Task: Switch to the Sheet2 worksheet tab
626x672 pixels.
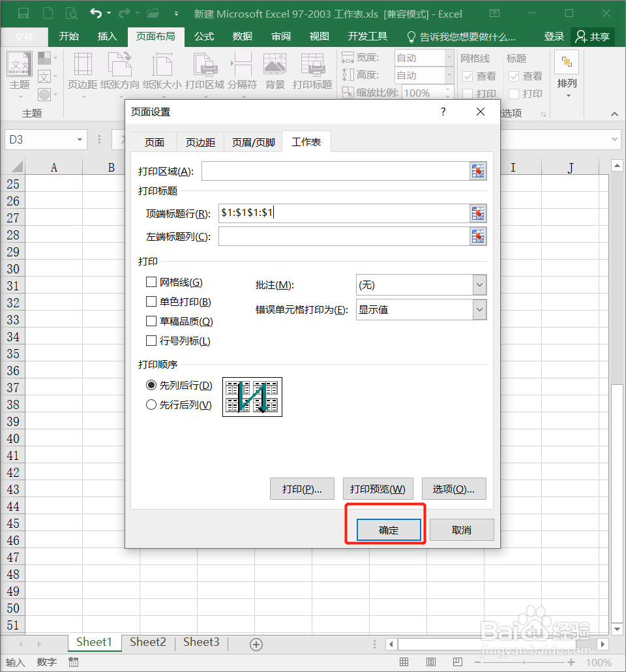Action: point(147,642)
